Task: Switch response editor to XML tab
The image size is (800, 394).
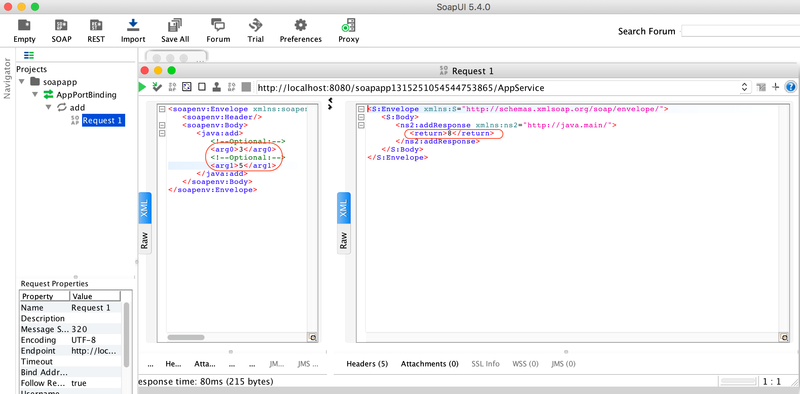Action: click(344, 207)
